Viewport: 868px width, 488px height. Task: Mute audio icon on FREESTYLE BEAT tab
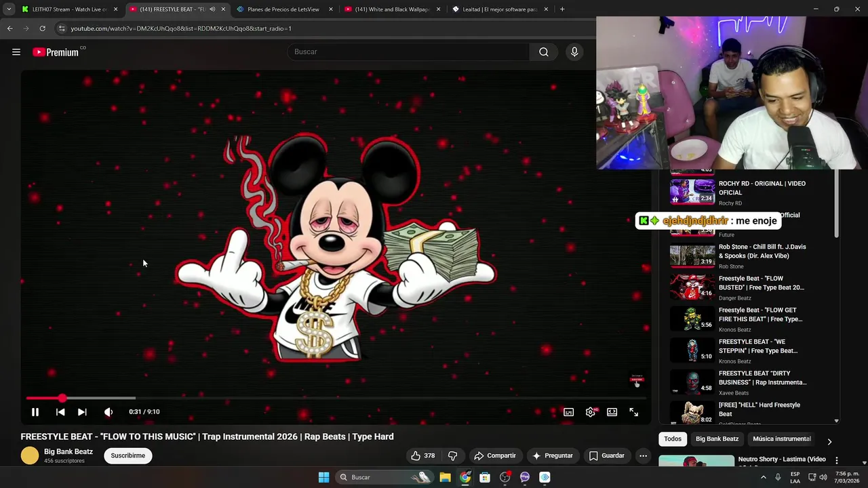pyautogui.click(x=212, y=9)
